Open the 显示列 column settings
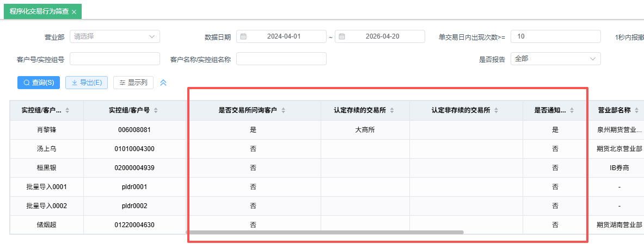Viewport: 644px width, 244px height. [133, 83]
